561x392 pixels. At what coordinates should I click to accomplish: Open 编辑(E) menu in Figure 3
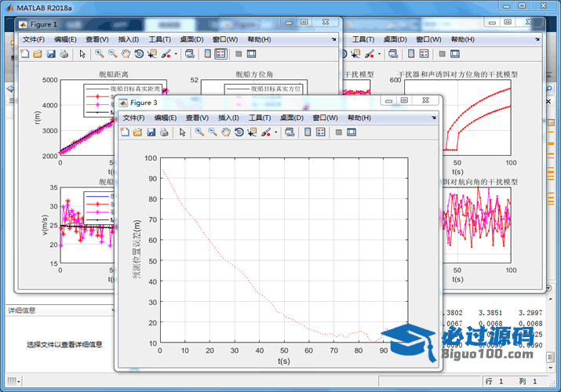point(166,118)
